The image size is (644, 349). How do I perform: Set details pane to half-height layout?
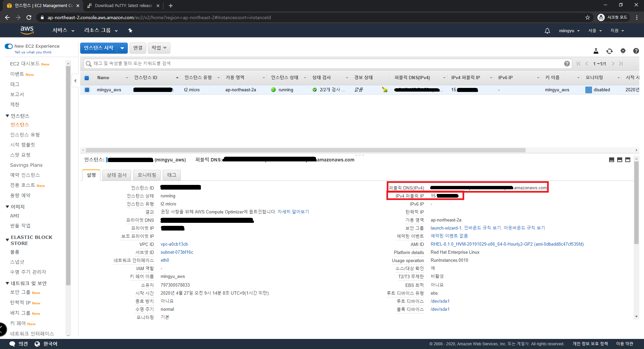pyautogui.click(x=620, y=160)
